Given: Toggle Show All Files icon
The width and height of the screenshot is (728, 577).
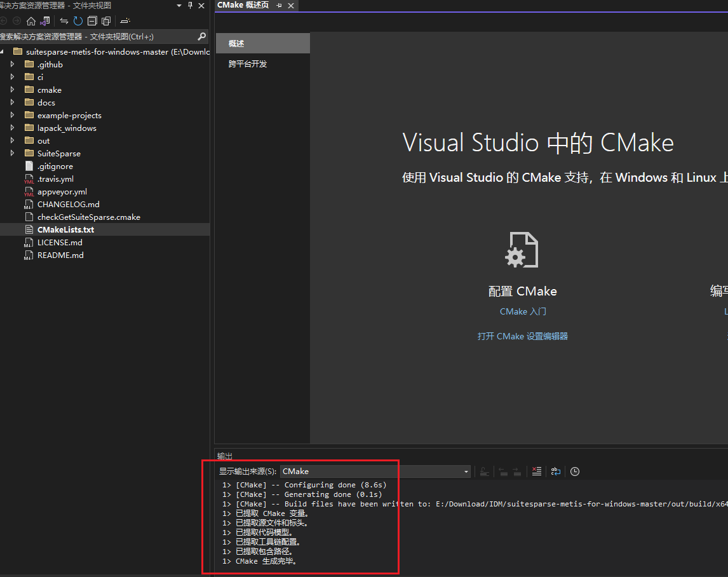Looking at the screenshot, I should (x=106, y=21).
